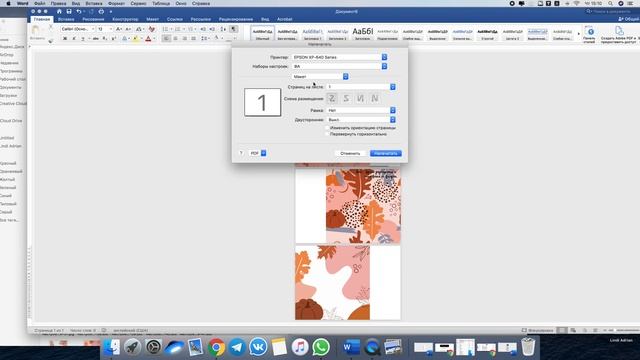Select the S layout direction option
The image size is (640, 360).
tap(346, 98)
